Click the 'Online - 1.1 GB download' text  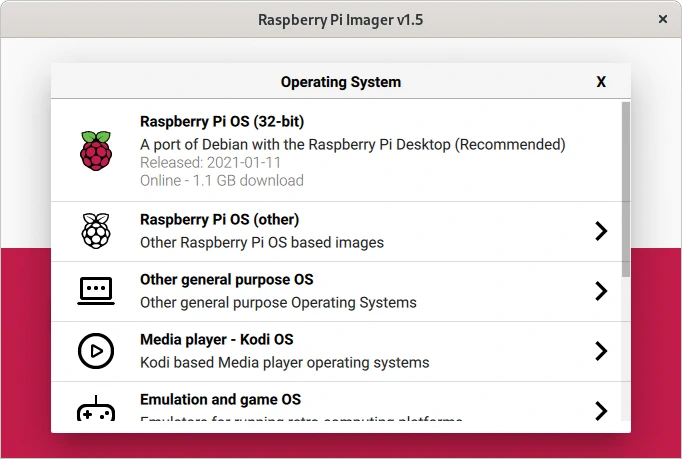221,181
